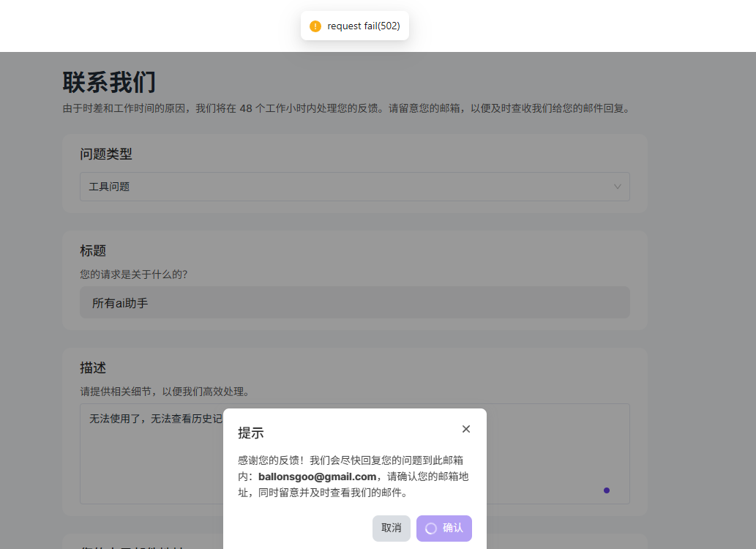This screenshot has height=549, width=756.
Task: Click the 取消 button
Action: tap(392, 529)
